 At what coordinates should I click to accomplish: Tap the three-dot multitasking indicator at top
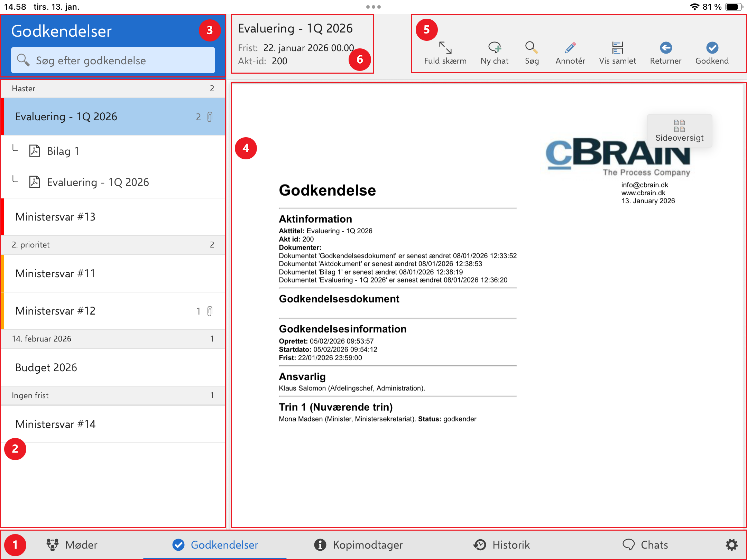coord(373,7)
